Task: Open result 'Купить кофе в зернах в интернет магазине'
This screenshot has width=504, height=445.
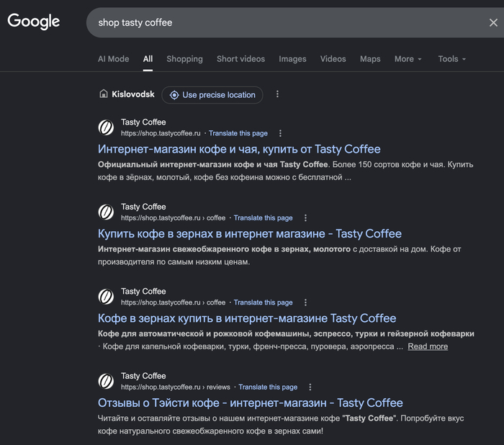Action: (250, 234)
